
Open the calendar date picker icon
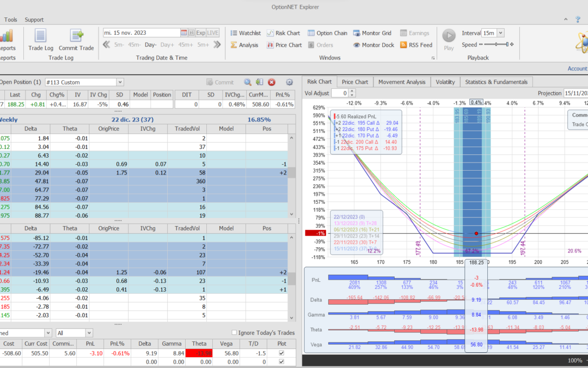click(184, 33)
